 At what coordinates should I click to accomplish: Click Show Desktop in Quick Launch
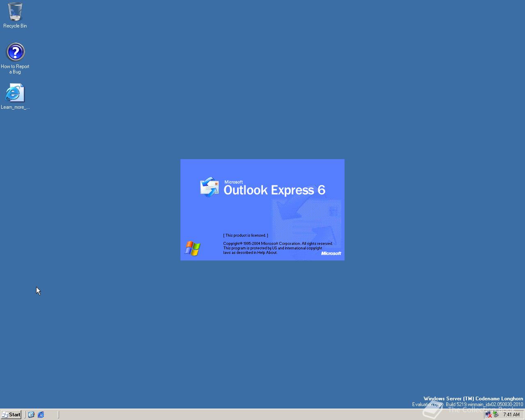coord(31,415)
